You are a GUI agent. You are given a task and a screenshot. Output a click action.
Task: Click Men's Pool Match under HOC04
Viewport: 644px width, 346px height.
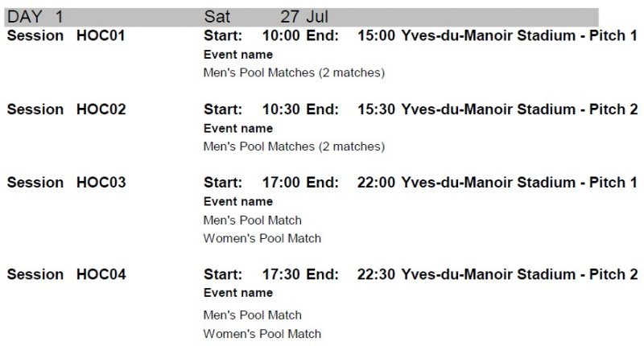pos(253,315)
